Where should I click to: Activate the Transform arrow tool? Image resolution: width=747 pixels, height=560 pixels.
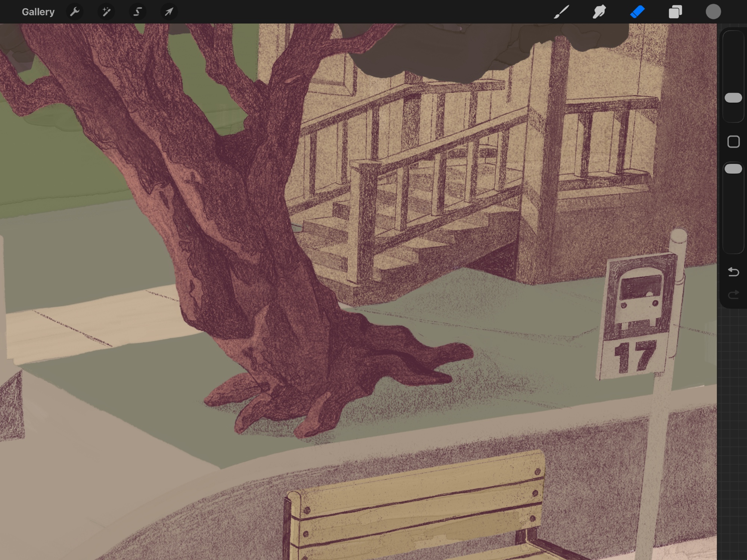[169, 12]
